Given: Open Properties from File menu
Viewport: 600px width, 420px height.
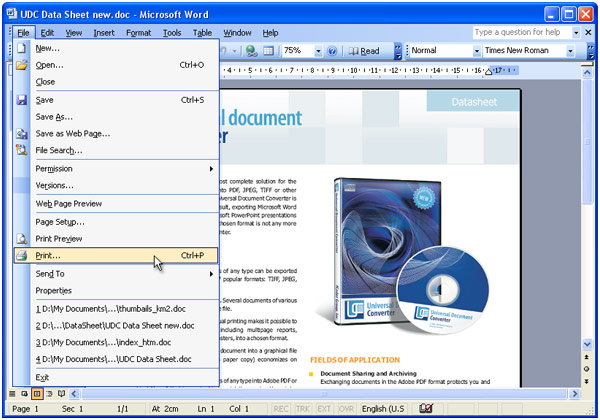Looking at the screenshot, I should [x=116, y=291].
